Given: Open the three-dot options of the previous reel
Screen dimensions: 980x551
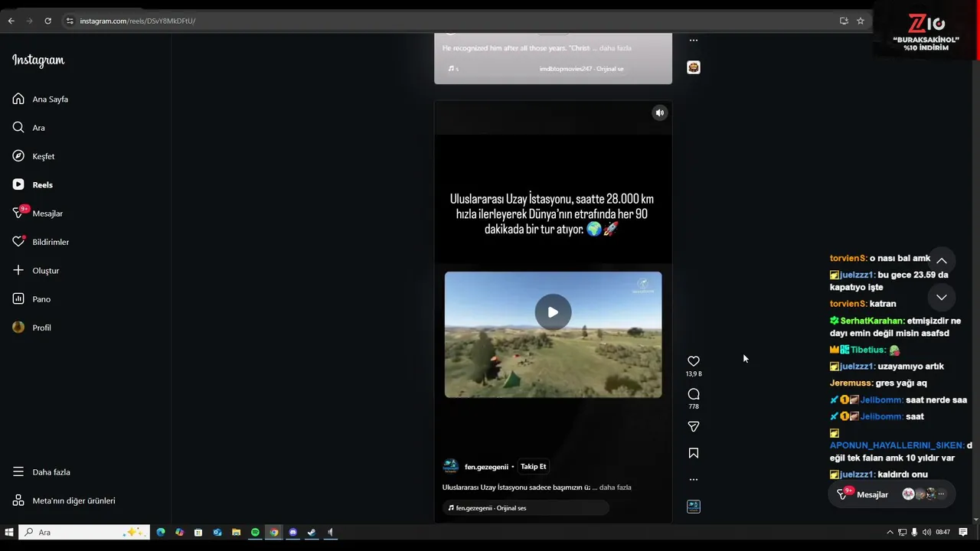Looking at the screenshot, I should point(694,40).
